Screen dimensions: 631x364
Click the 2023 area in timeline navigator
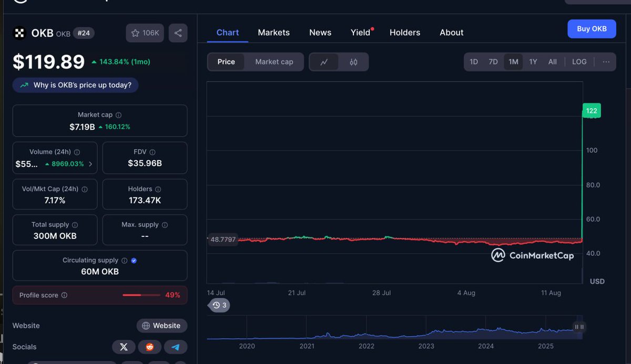[426, 346]
